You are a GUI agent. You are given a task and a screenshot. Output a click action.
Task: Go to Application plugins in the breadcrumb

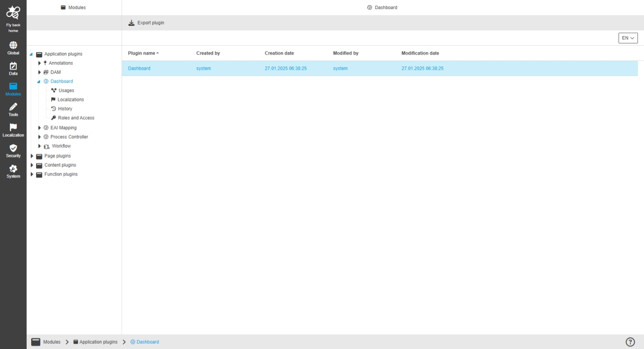98,342
